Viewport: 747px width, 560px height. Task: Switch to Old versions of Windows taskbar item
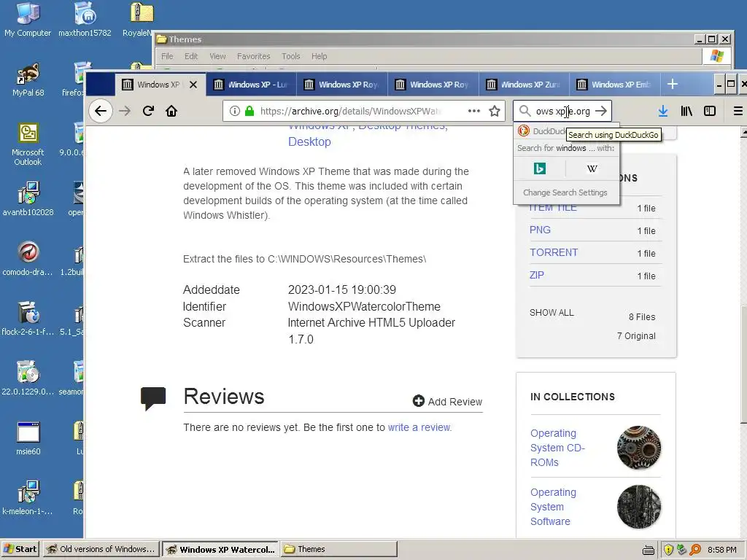(x=101, y=549)
